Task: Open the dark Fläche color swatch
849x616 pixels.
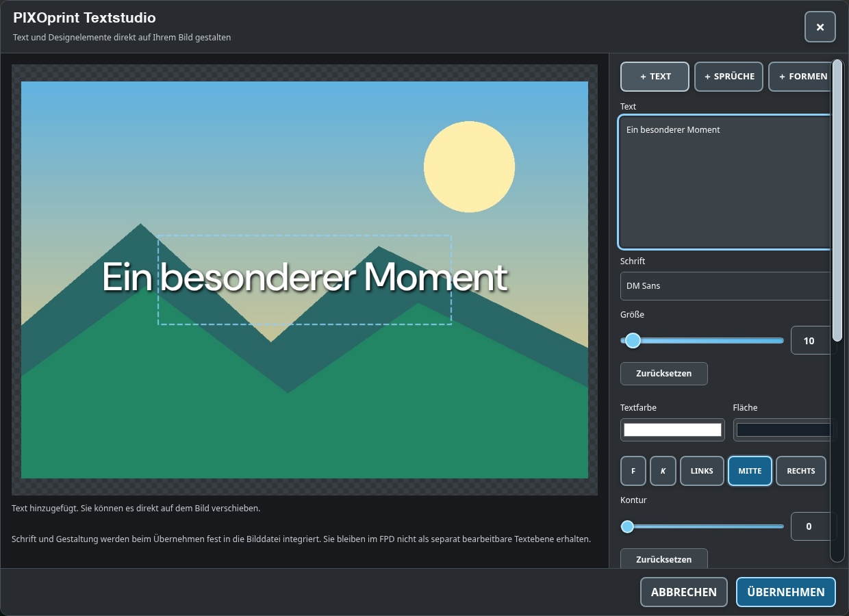Action: (x=785, y=430)
